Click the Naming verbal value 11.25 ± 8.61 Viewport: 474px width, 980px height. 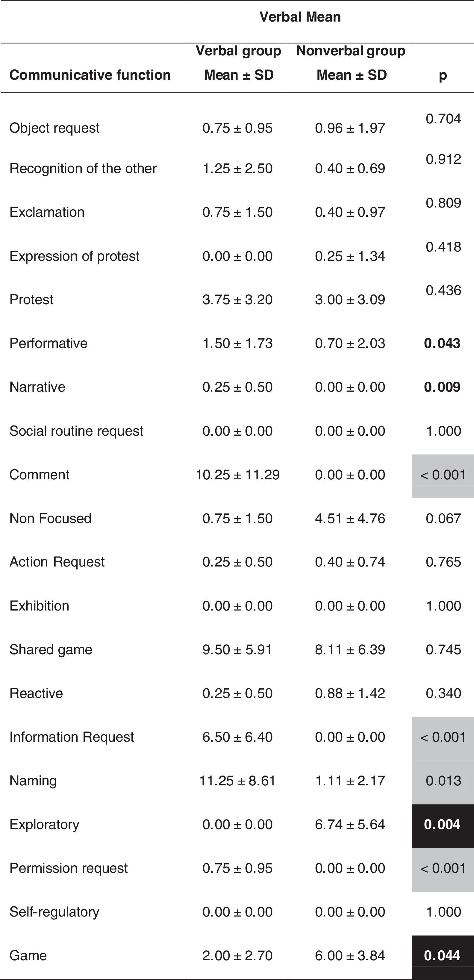pos(237,781)
